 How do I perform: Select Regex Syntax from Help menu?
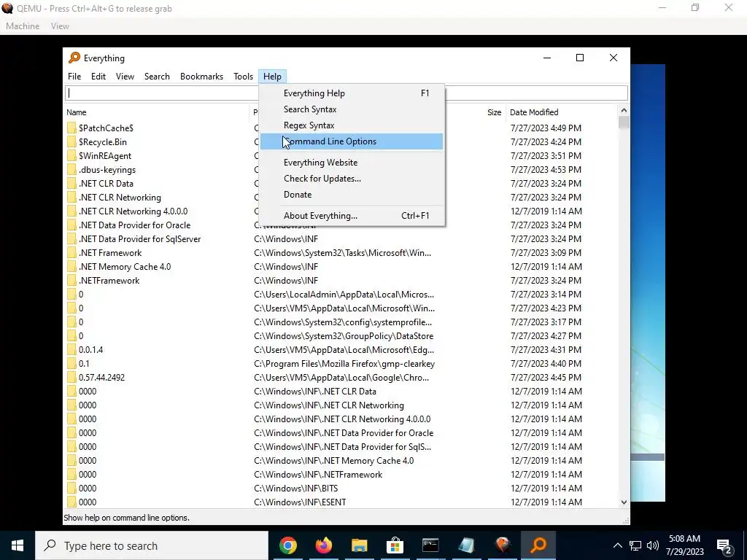(352, 125)
